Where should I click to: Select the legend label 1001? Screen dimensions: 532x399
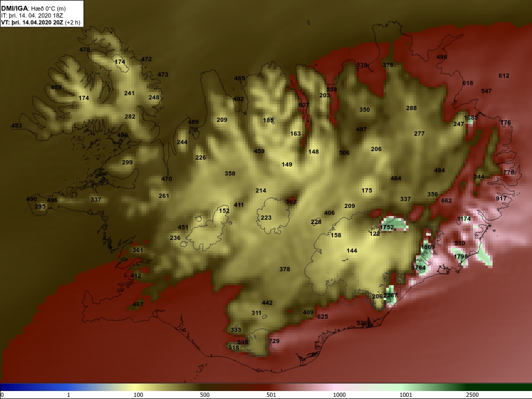[406, 395]
